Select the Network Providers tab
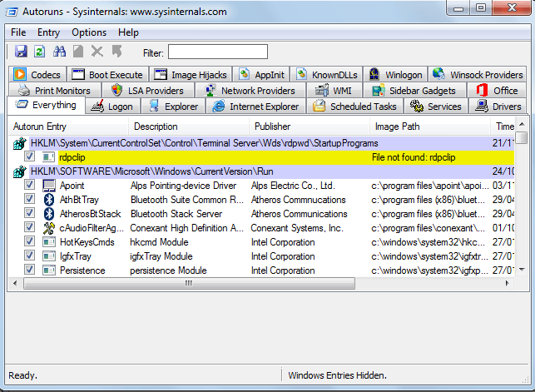Viewport: 535px width, 392px height. [x=250, y=91]
